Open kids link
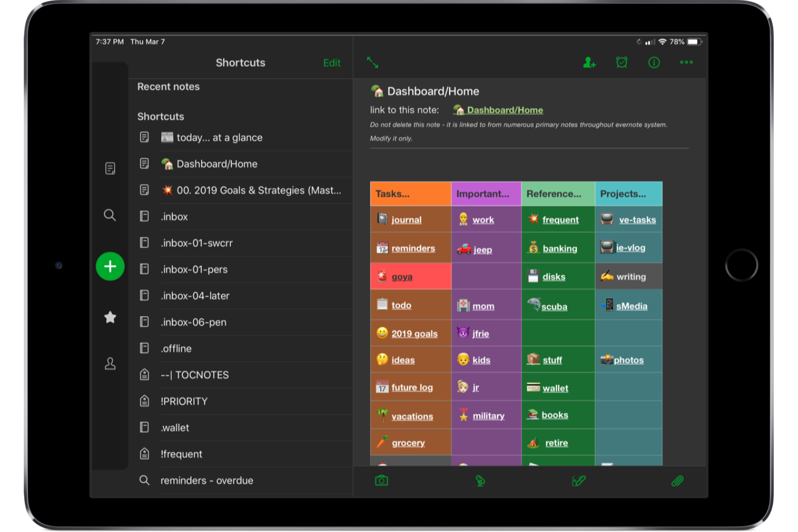The image size is (798, 532). coord(481,360)
